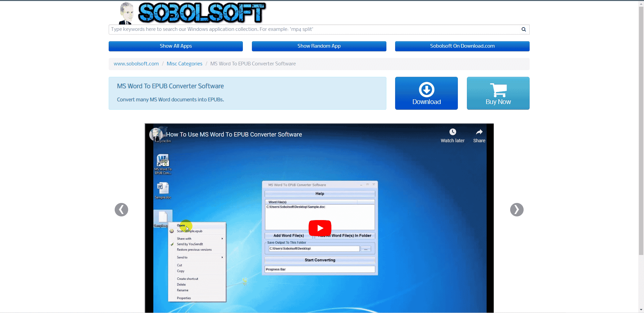Screen dimensions: 644x313
Task: Go to previous slide arrow
Action: [x=121, y=210]
